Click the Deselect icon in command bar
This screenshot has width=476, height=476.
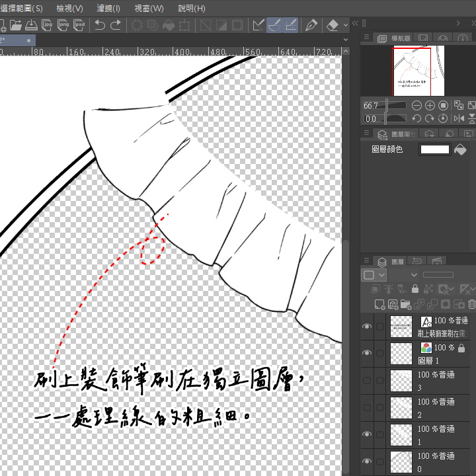[x=206, y=25]
